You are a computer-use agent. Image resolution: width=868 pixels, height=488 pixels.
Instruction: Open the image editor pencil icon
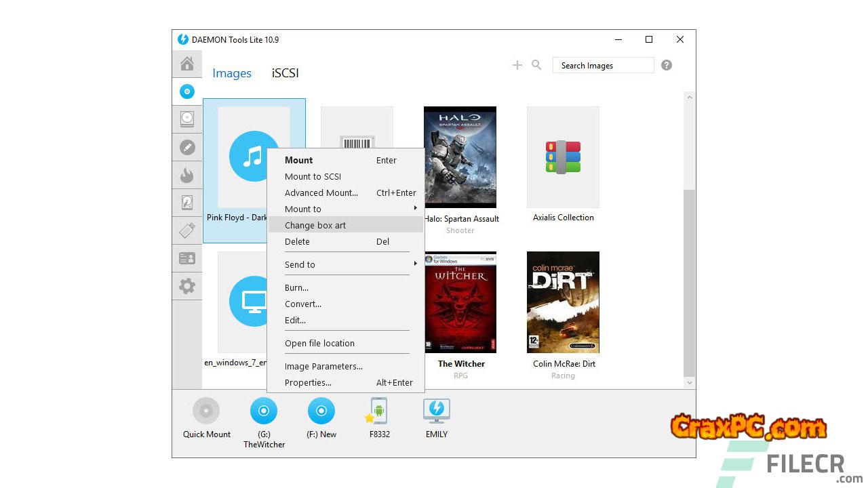tap(187, 147)
